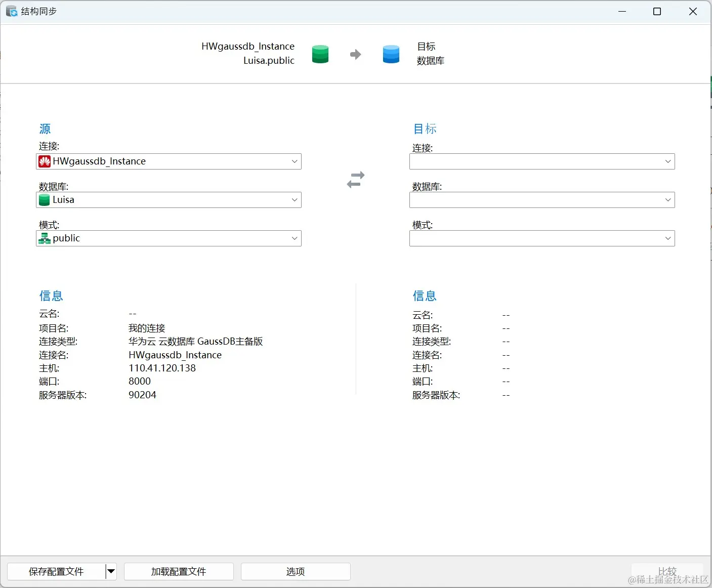Click the 加载配置文件 button
The height and width of the screenshot is (588, 712).
[179, 571]
